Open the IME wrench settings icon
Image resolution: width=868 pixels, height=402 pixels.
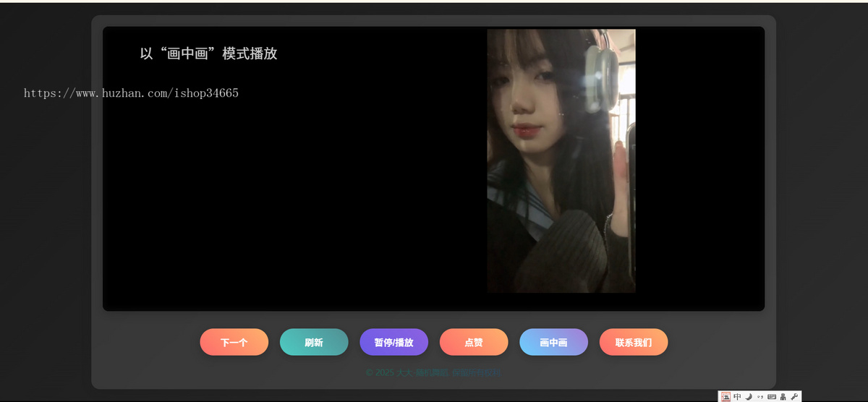tap(794, 396)
